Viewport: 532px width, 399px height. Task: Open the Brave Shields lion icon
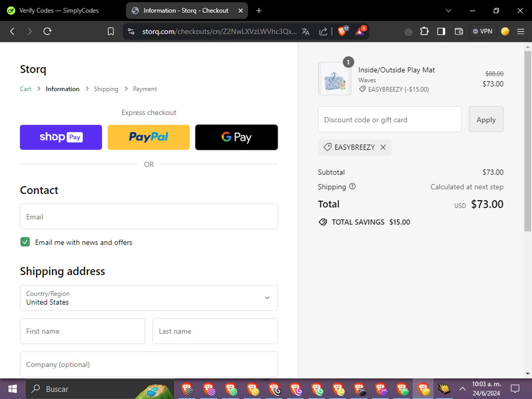pyautogui.click(x=343, y=31)
